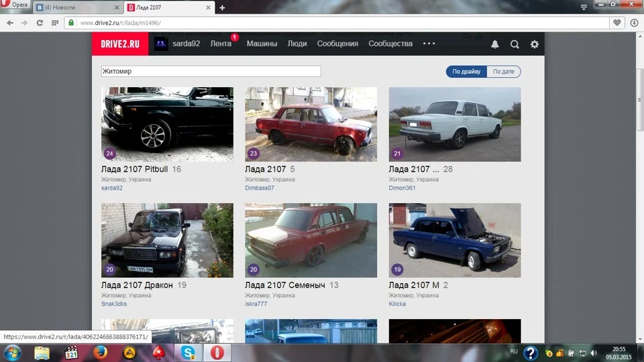Open the Люди section
Viewport: 644px width, 362px height.
[297, 44]
